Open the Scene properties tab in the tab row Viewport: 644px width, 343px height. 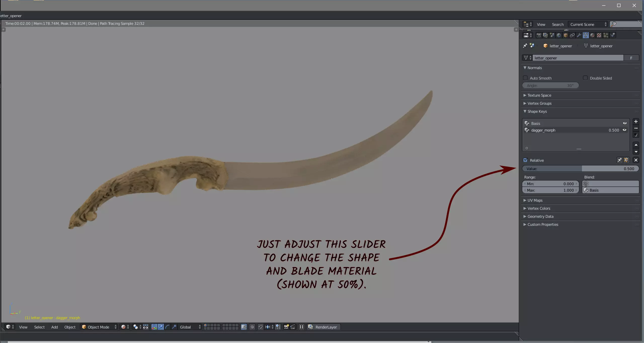point(552,35)
